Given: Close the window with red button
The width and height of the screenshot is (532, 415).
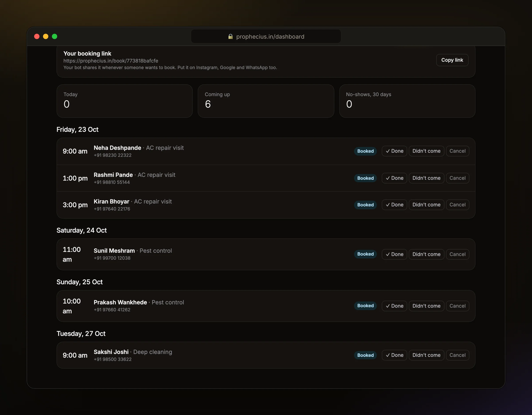Looking at the screenshot, I should point(37,36).
